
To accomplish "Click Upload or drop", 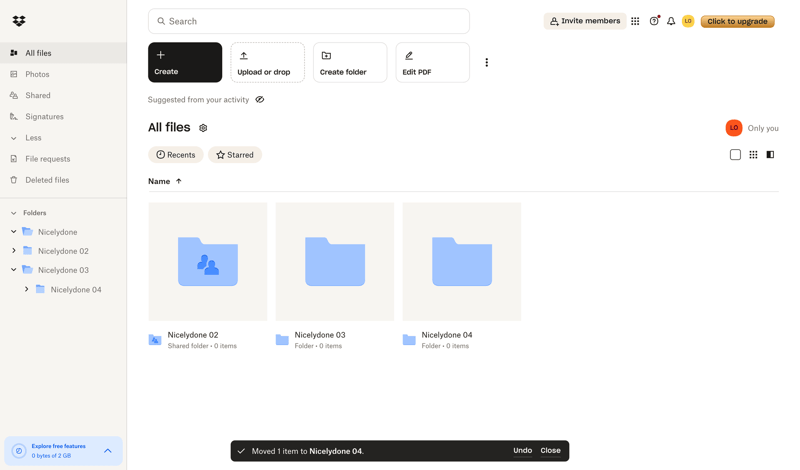I will (267, 62).
